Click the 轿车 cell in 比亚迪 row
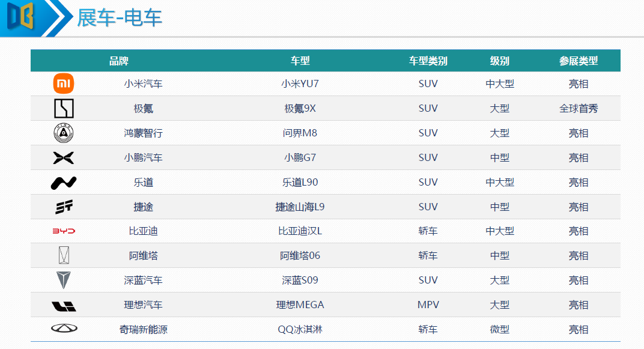This screenshot has width=644, height=349. [428, 231]
